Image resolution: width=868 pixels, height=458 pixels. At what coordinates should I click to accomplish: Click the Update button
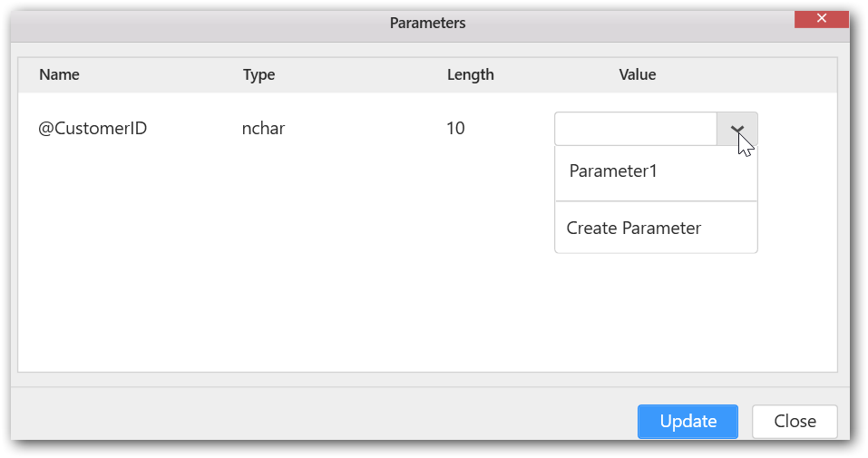(688, 421)
